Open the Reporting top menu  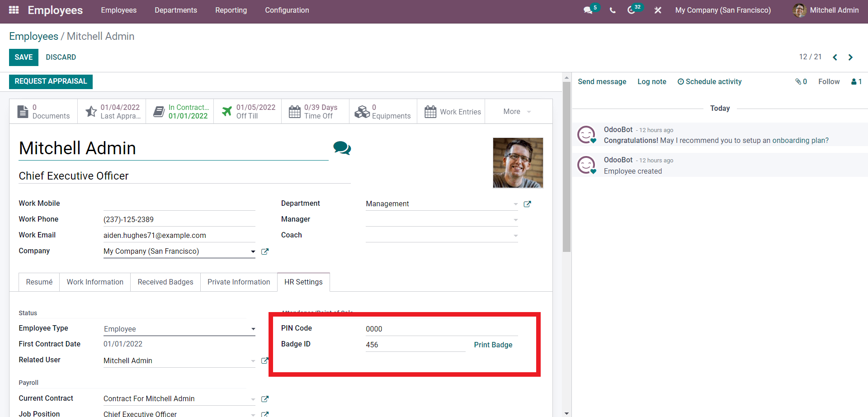point(231,10)
